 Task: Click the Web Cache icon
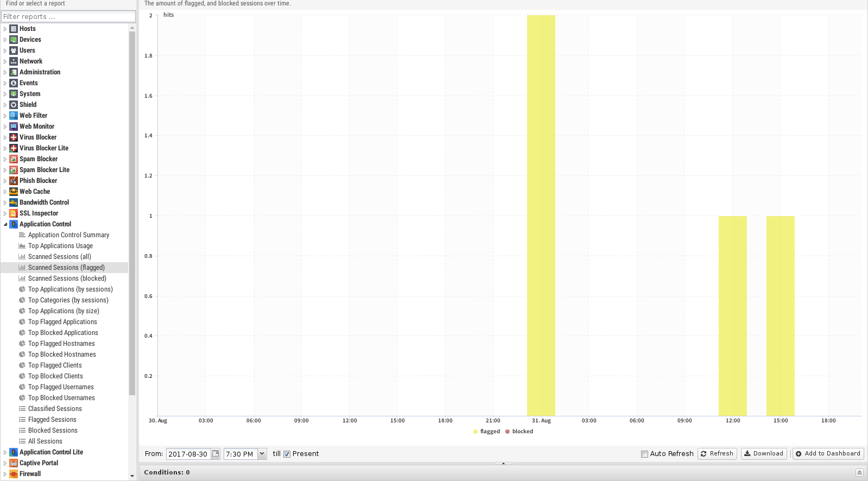point(14,192)
